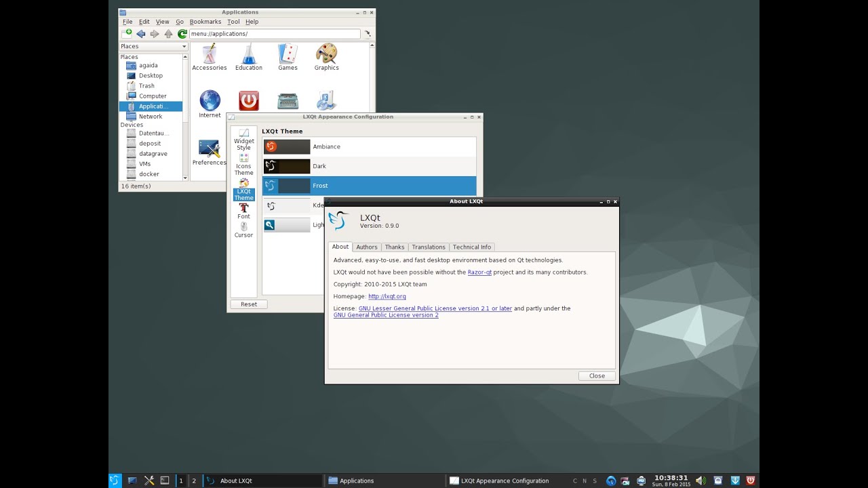Select Icons Theme in Appearance sidebar

(x=243, y=165)
